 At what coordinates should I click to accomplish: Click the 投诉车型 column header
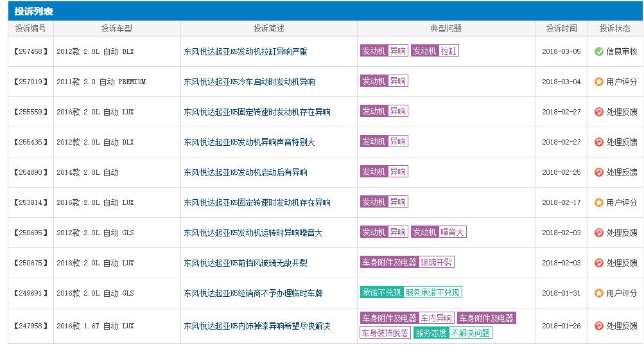click(x=117, y=28)
